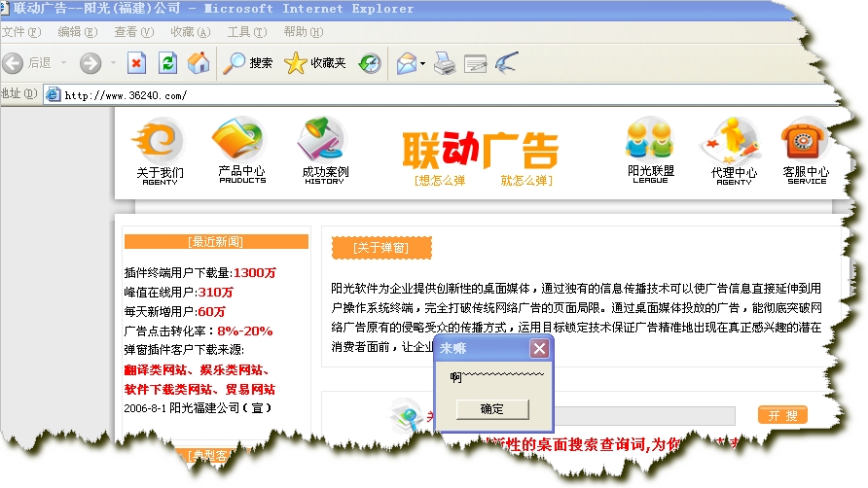Click the [关于弹窗] section header

[381, 248]
